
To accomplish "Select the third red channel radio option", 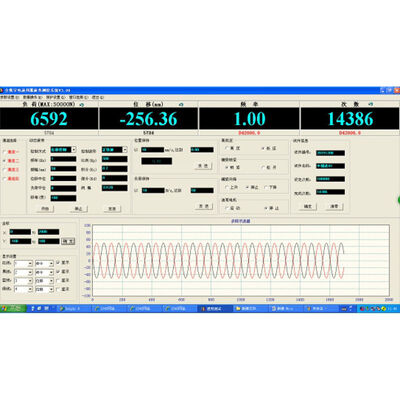I will pos(5,170).
